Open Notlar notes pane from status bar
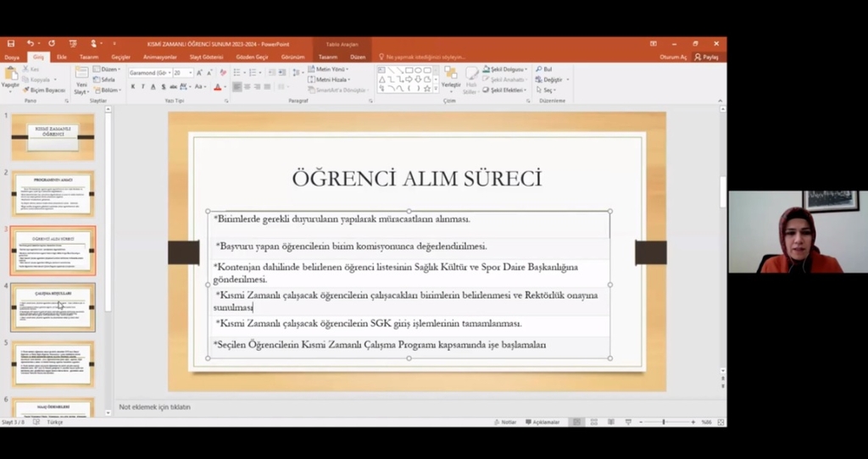This screenshot has width=868, height=459. (x=505, y=422)
